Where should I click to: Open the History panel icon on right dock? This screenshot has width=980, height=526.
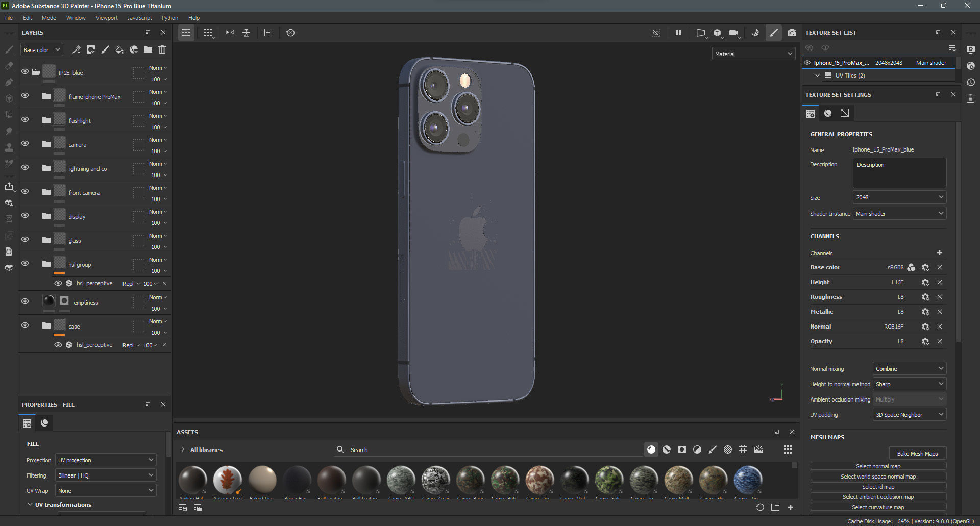(971, 82)
